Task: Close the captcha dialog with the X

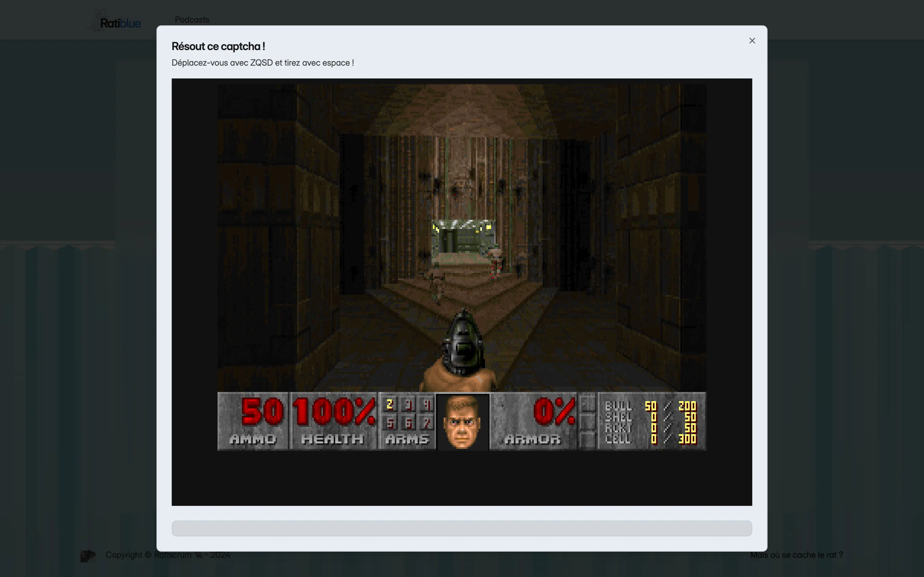Action: 752,41
